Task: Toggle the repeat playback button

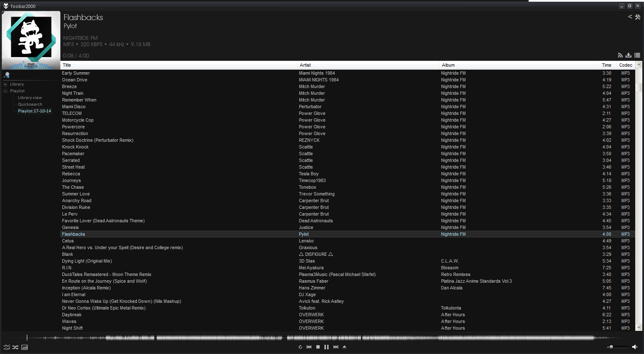Action: (x=300, y=347)
